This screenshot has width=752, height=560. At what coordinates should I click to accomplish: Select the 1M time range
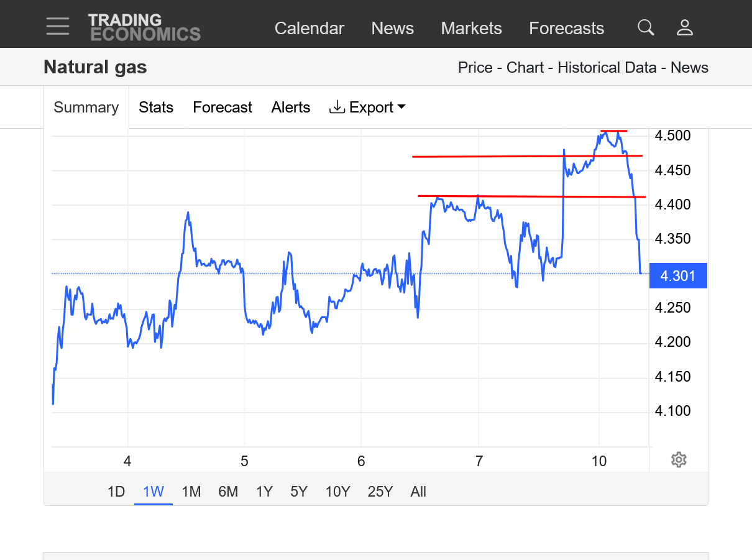tap(191, 492)
